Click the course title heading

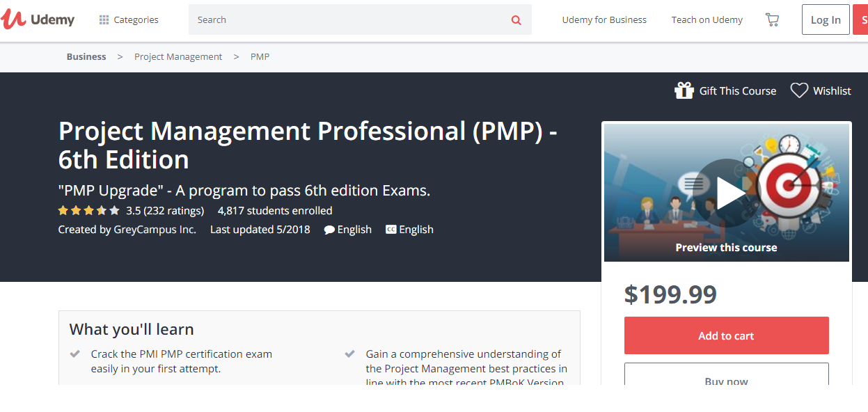308,145
